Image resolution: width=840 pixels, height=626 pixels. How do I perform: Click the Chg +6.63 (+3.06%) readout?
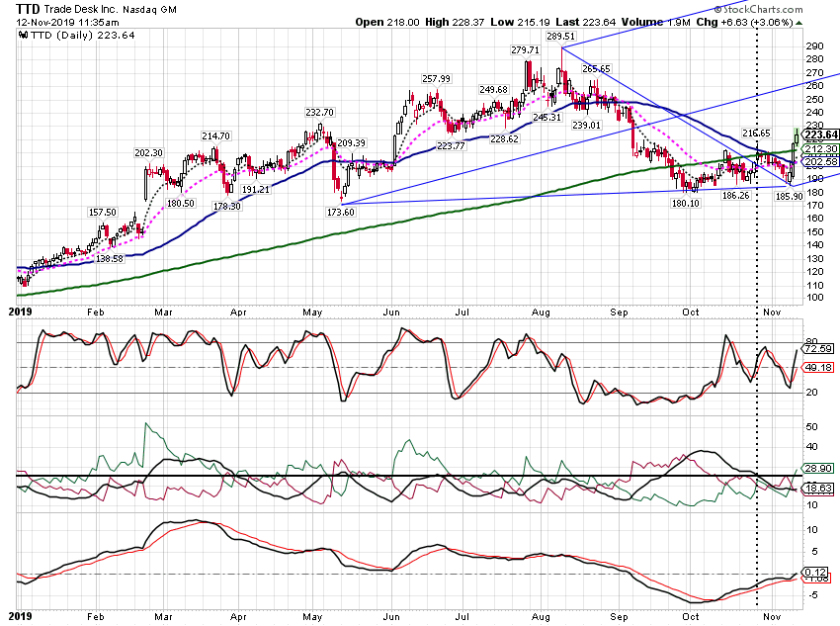[745, 22]
